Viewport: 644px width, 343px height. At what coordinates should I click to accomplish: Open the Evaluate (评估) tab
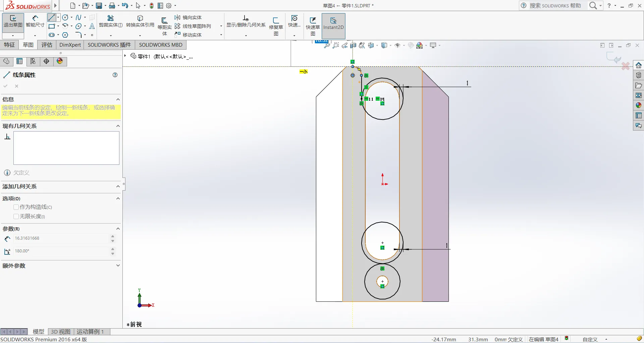click(47, 45)
